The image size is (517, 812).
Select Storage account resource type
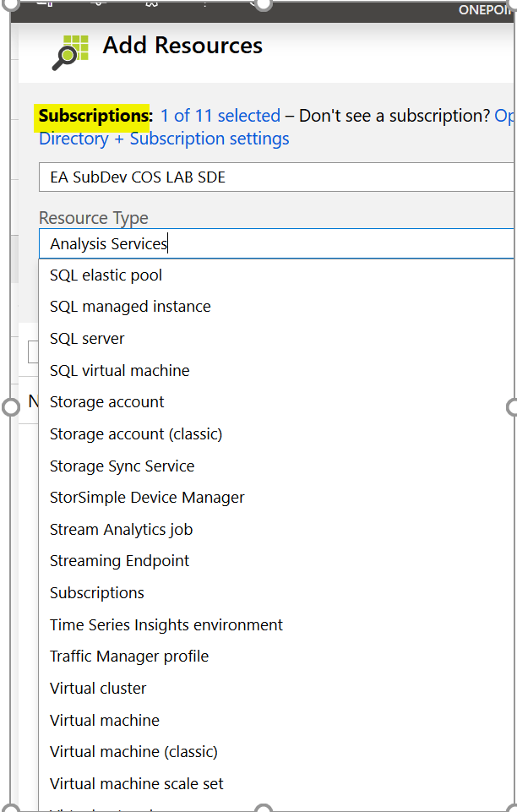coord(107,402)
